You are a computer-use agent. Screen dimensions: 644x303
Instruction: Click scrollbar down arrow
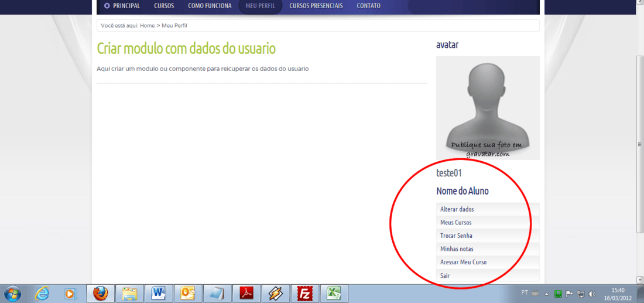tap(640, 280)
